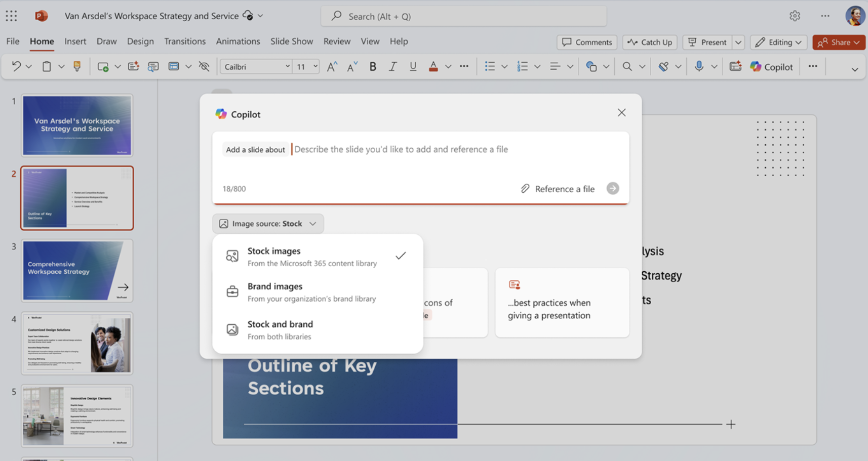Viewport: 868px width, 461px height.
Task: Toggle Italic formatting
Action: [392, 66]
